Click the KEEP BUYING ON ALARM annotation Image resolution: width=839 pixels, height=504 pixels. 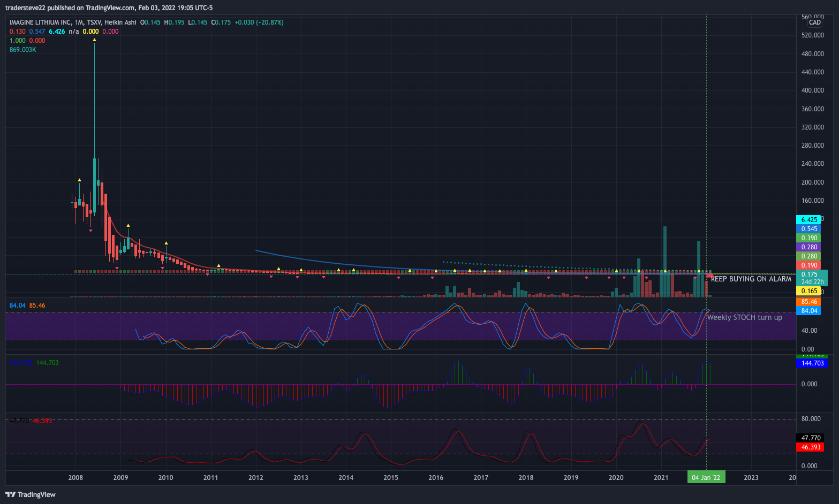pyautogui.click(x=751, y=279)
